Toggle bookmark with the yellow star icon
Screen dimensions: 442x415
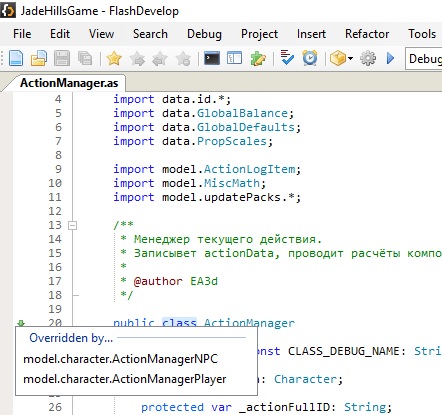114,59
